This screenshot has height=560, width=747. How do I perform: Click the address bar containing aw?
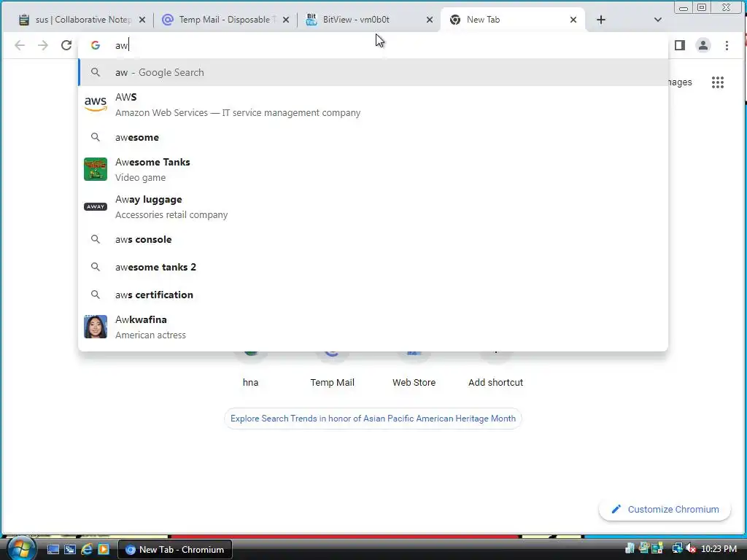tap(371, 45)
